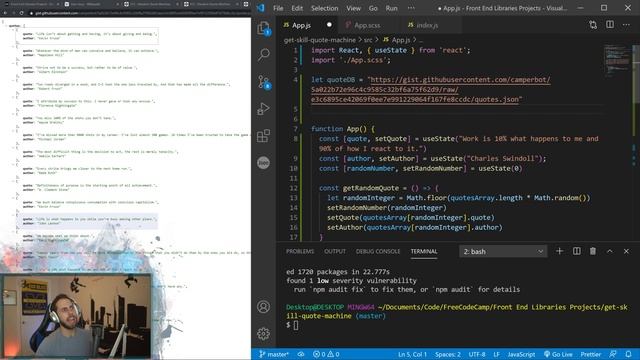Open the DEBUG CONSOLE panel tab
This screenshot has height=360, width=640.
pos(378,251)
